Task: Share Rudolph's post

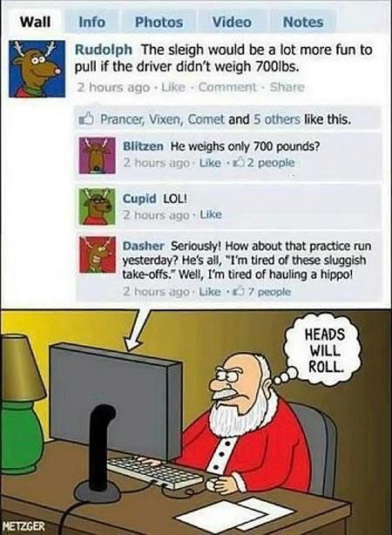Action: coord(287,87)
